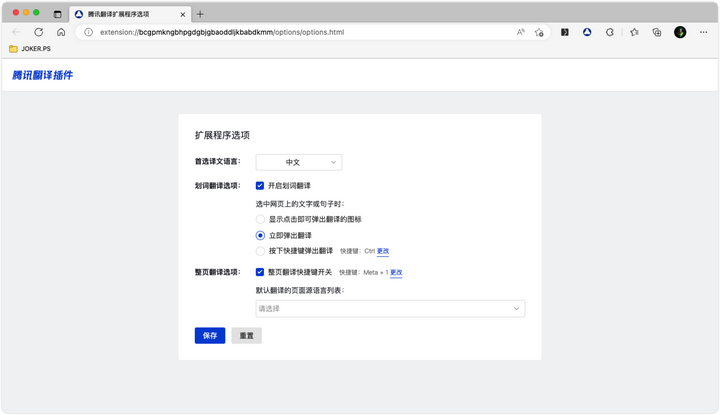Toggle the 整页翻译快捷键开关 checkbox
The image size is (720, 415).
point(260,272)
